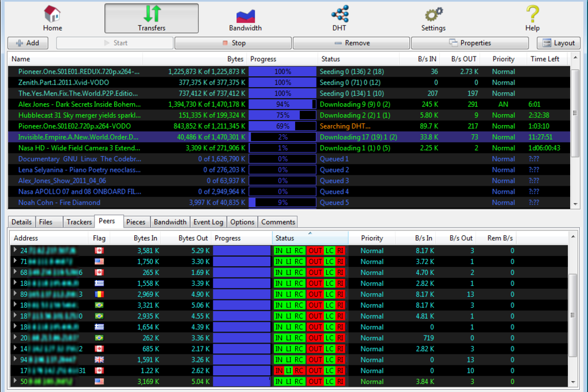Expand the peer row starting with 71
Image resolution: width=588 pixels, height=392 pixels.
tap(15, 261)
